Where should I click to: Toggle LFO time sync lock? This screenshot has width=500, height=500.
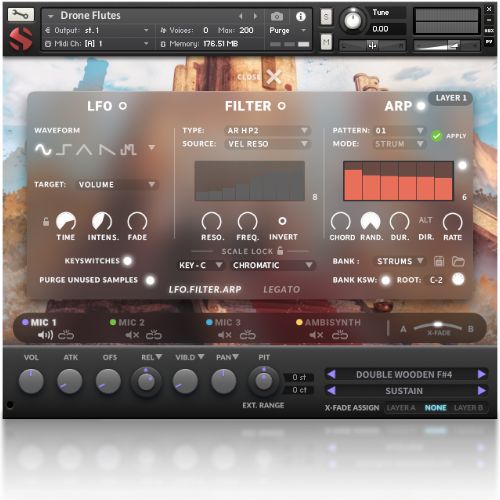46,222
